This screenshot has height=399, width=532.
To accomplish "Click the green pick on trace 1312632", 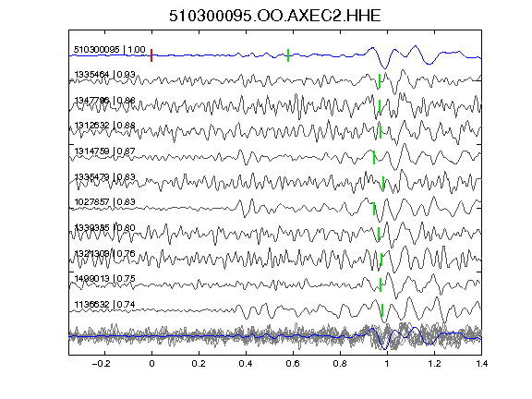I will (381, 132).
